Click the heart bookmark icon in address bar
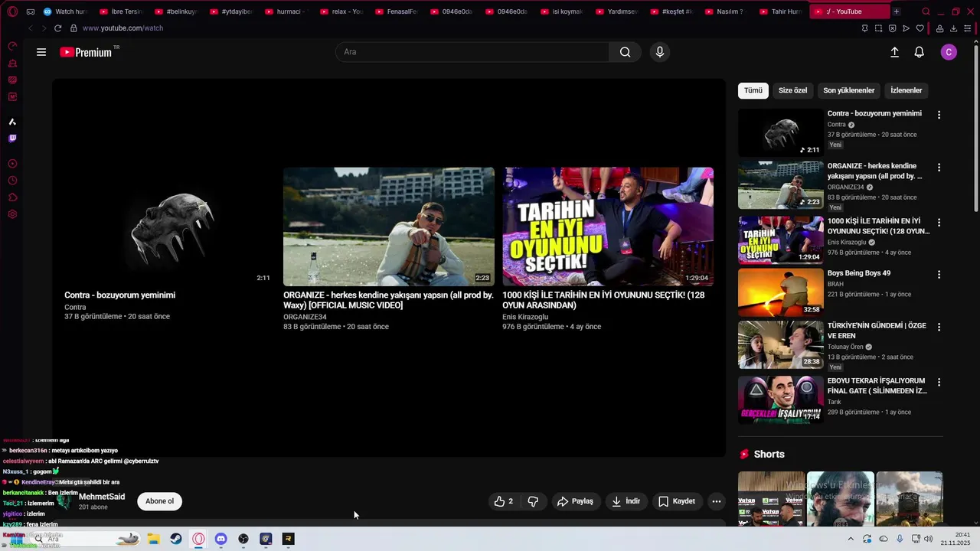Viewport: 980px width, 551px height. click(920, 28)
